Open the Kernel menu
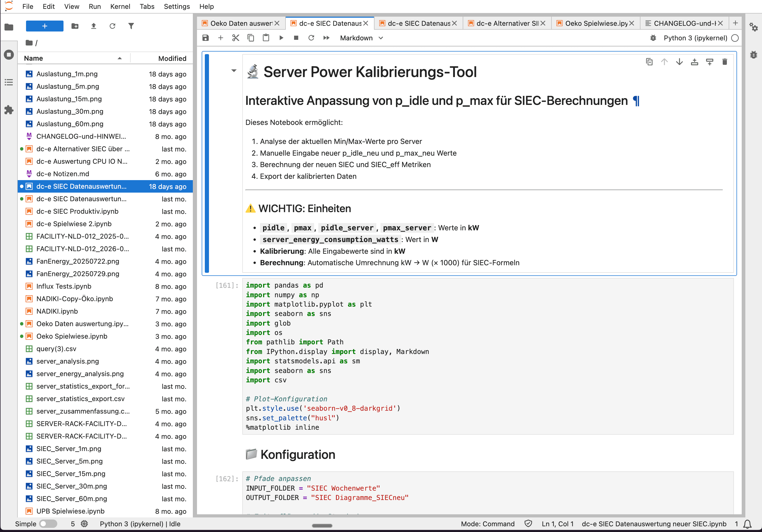Viewport: 762px width, 532px height. [x=120, y=6]
